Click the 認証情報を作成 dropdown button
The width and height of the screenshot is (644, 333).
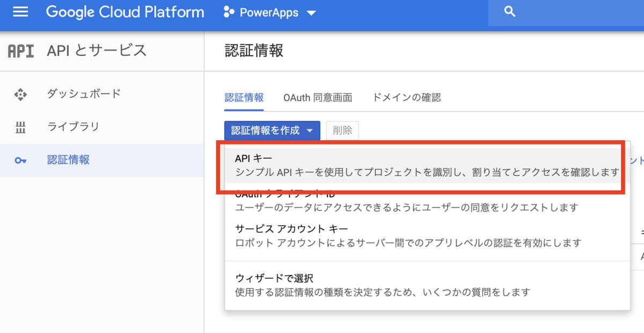coord(272,131)
